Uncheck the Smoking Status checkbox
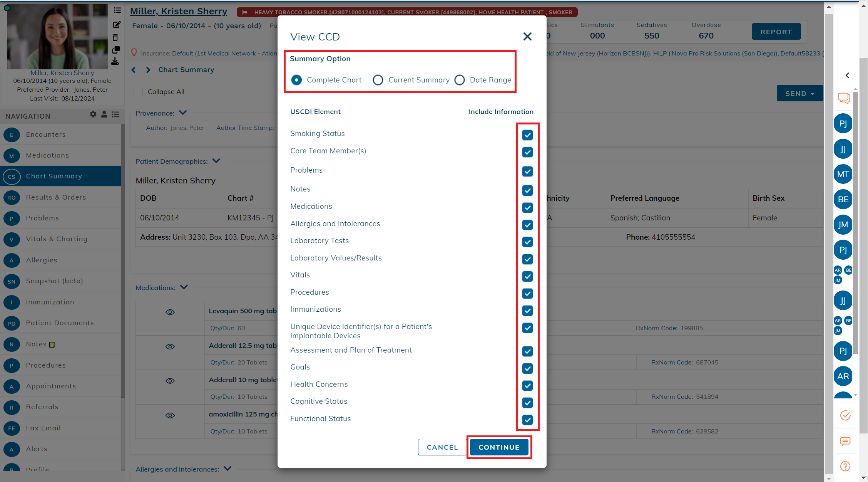 [x=527, y=135]
